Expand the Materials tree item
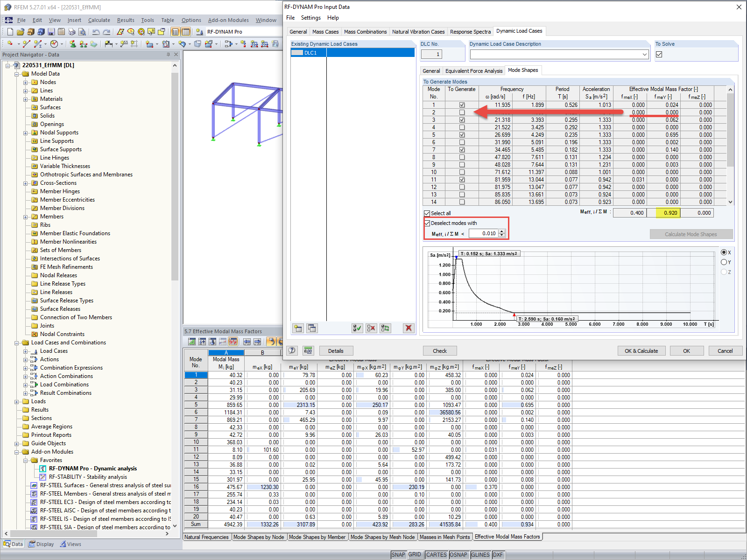 pyautogui.click(x=26, y=99)
